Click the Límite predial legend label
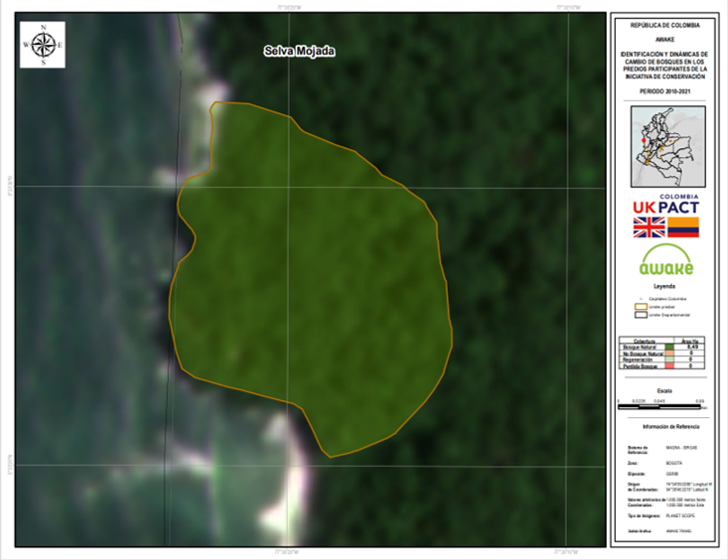The width and height of the screenshot is (728, 560). pos(662,307)
